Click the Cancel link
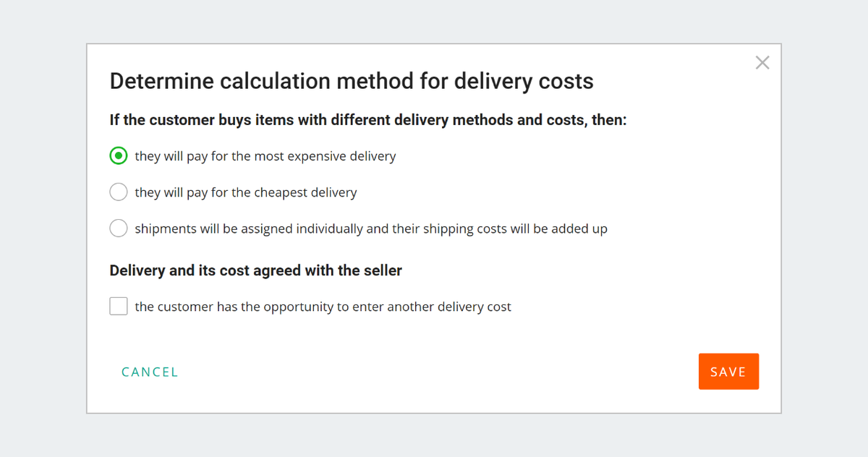Viewport: 868px width, 457px height. click(150, 372)
